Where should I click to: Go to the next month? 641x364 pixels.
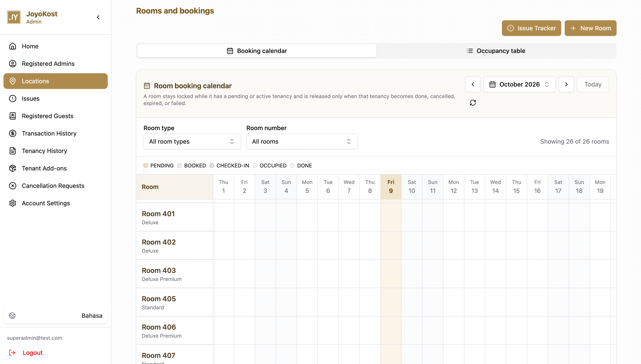coord(566,84)
